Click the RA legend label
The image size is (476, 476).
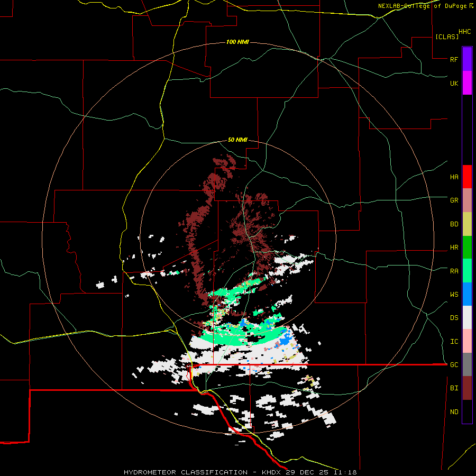454,271
